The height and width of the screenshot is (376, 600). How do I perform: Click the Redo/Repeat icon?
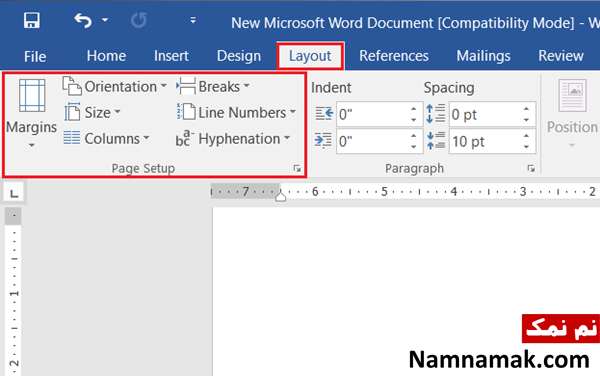click(139, 20)
